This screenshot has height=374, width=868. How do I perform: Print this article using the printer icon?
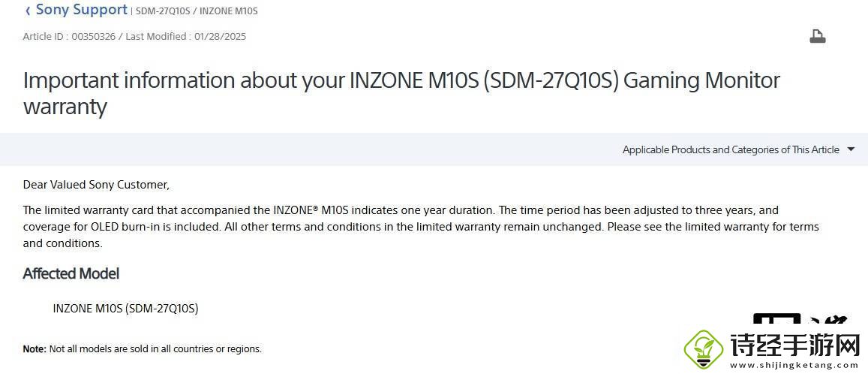click(x=817, y=36)
